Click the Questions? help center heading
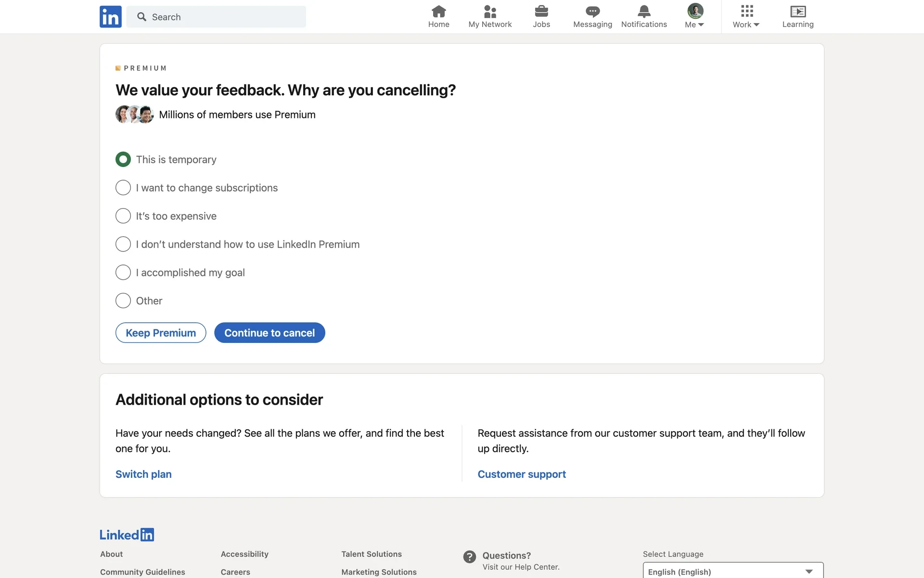The image size is (924, 578). pyautogui.click(x=506, y=555)
